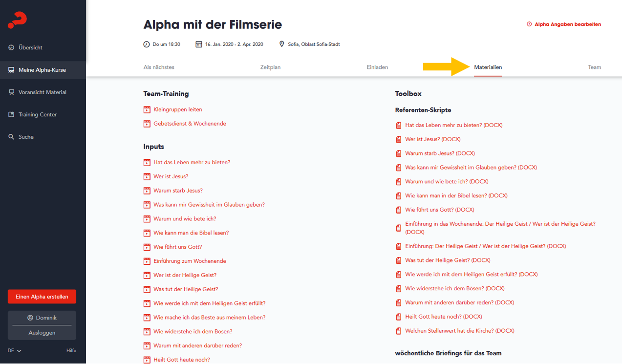Click the video icon for Einführung zum Wochenende
The width and height of the screenshot is (622, 364).
click(147, 261)
